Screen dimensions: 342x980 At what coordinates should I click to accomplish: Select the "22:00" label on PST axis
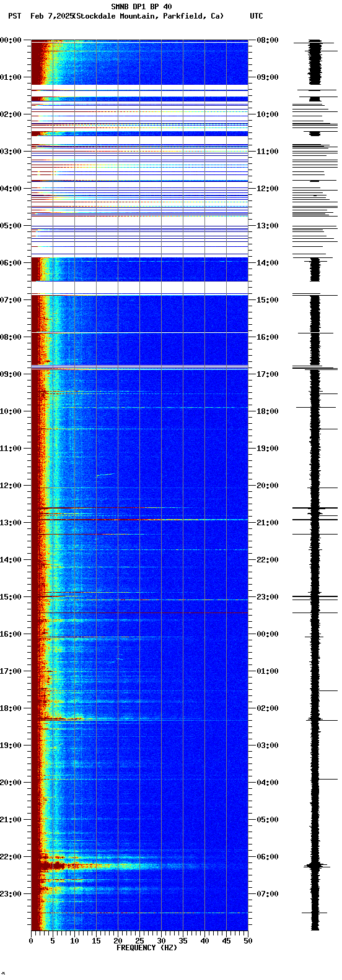tap(11, 857)
